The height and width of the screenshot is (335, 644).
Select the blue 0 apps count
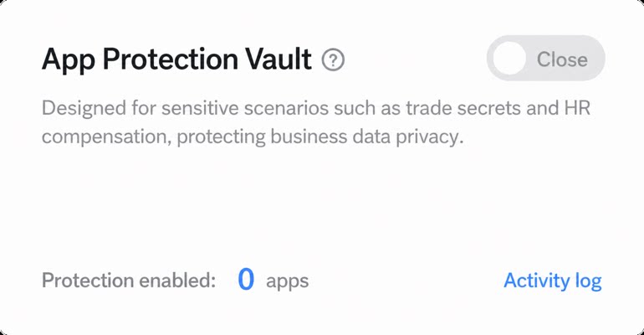246,280
